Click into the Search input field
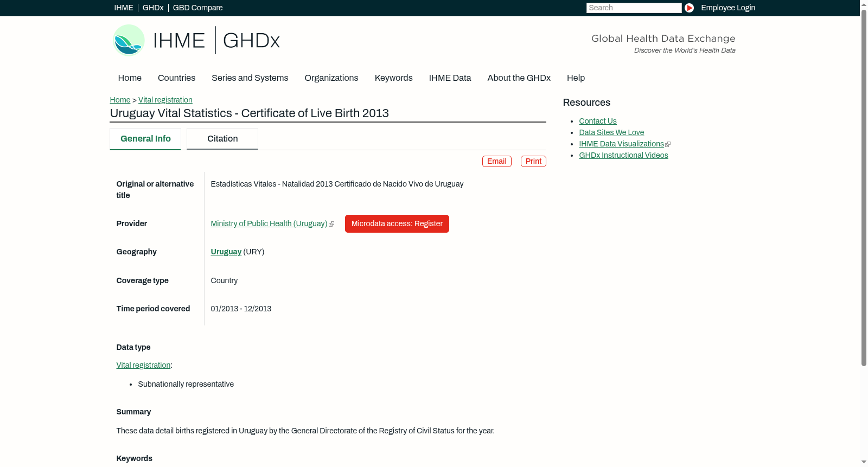 [634, 8]
